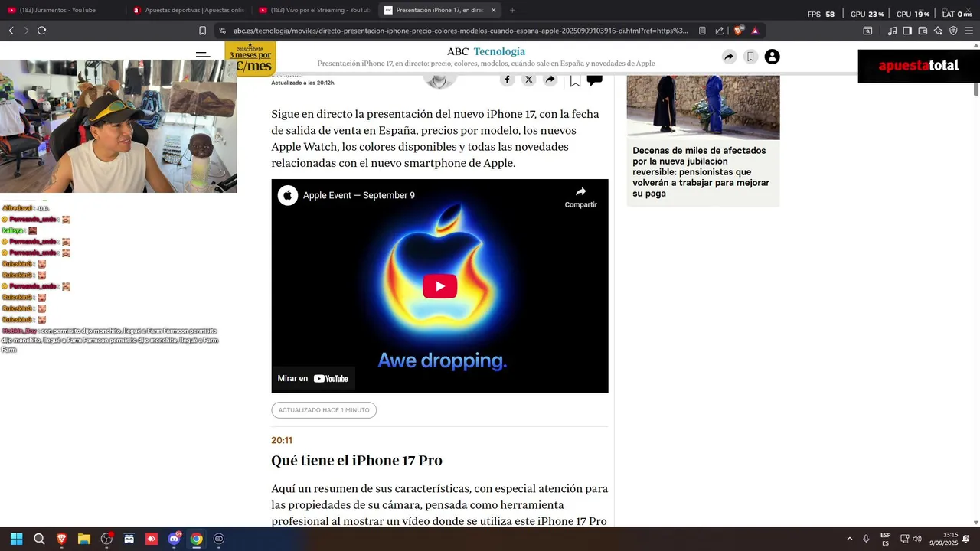This screenshot has height=551, width=980.
Task: Click the pensionistas article thumbnail image
Action: click(703, 106)
